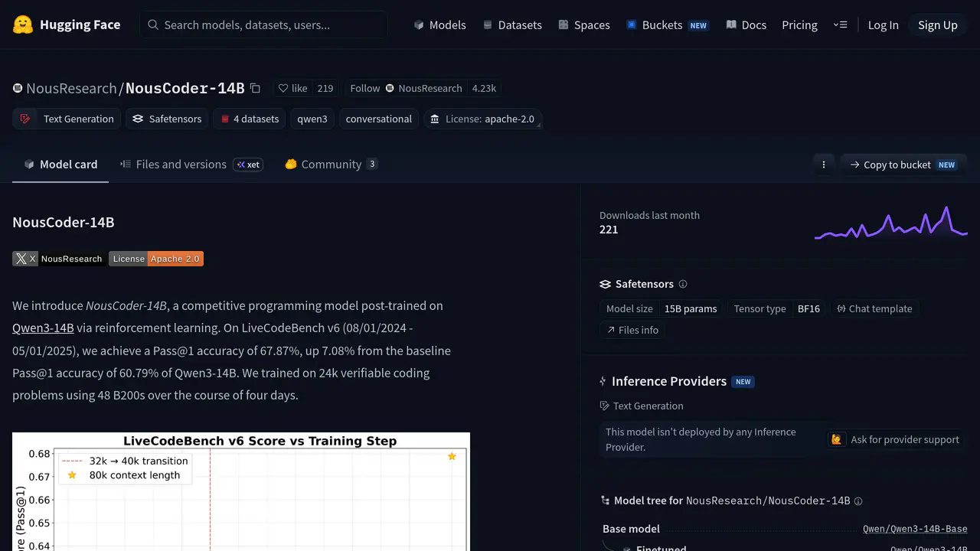Image resolution: width=980 pixels, height=551 pixels.
Task: Click the heart like icon
Action: [x=283, y=88]
